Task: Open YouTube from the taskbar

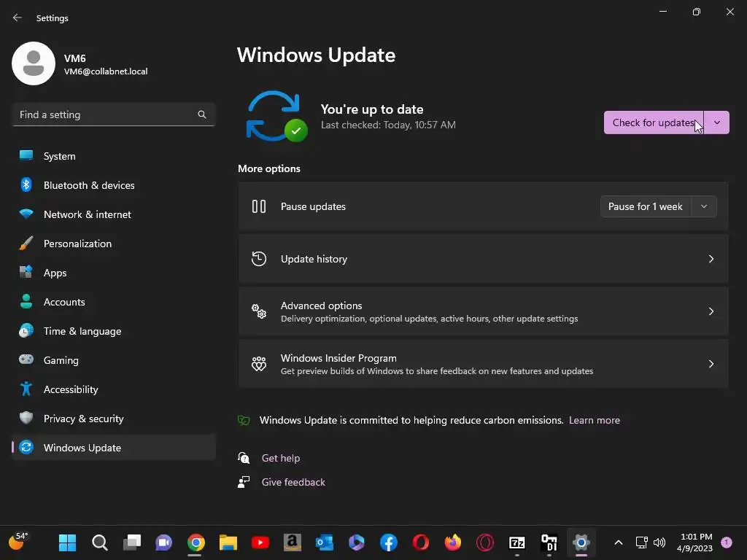Action: (260, 542)
